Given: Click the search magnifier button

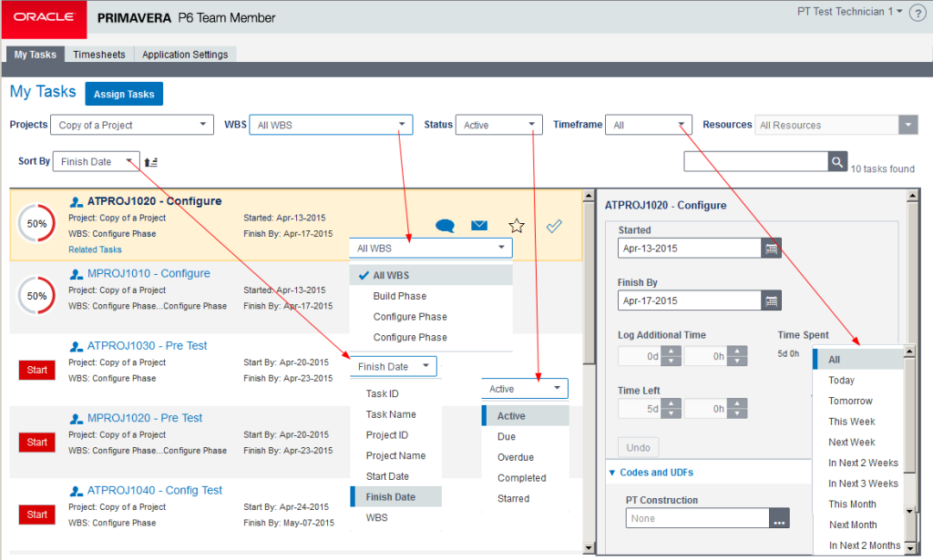Looking at the screenshot, I should pos(837,162).
